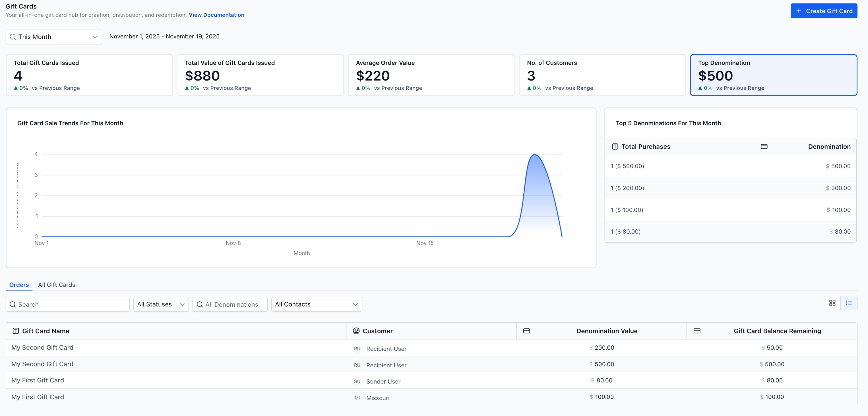The image size is (868, 416).
Task: Click the Gift Card Name column icon
Action: tap(15, 331)
